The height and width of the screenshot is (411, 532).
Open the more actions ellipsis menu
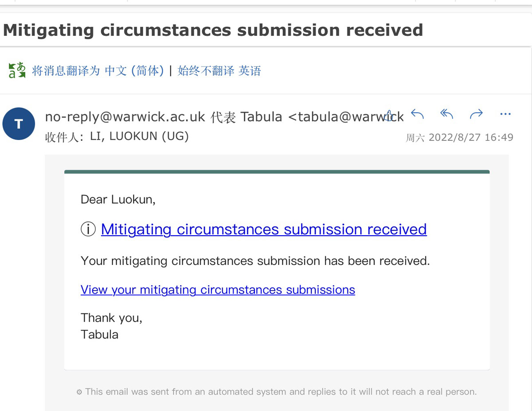505,114
